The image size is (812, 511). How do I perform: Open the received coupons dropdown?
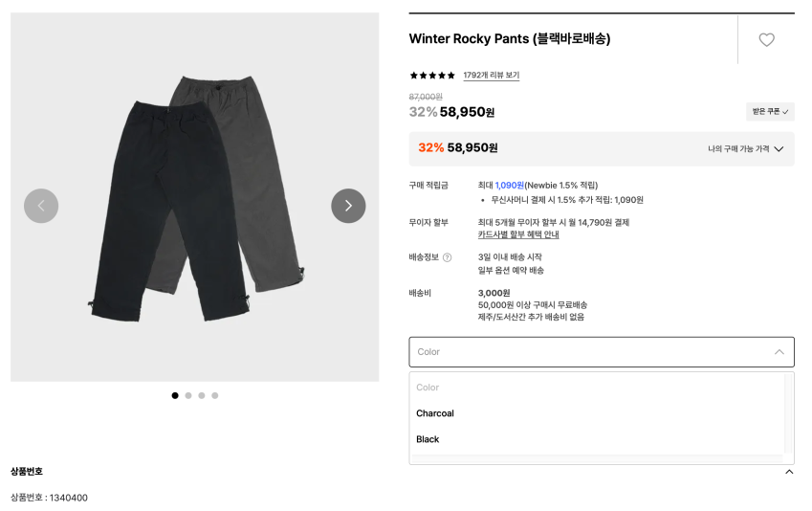(770, 112)
